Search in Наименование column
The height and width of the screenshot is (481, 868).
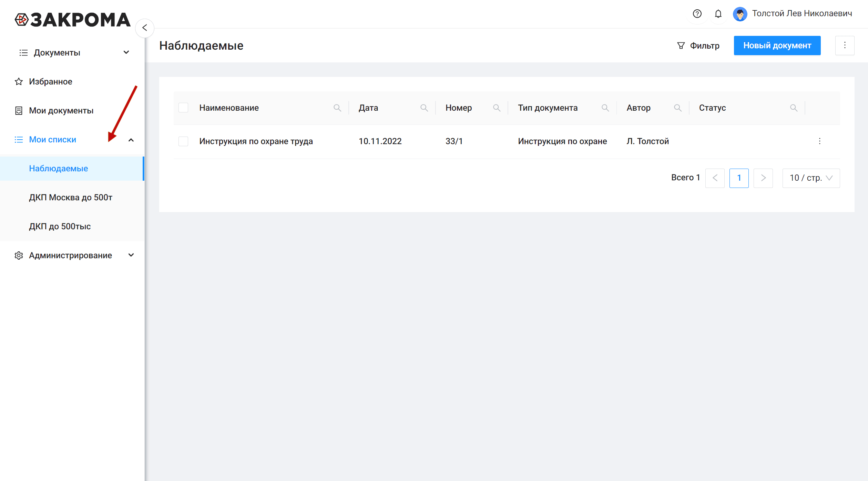coord(337,108)
